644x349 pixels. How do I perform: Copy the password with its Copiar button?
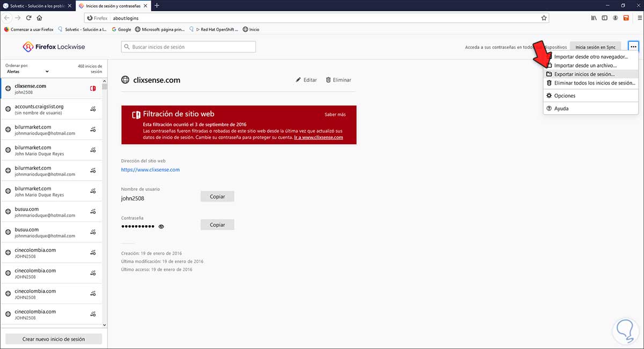tap(217, 225)
